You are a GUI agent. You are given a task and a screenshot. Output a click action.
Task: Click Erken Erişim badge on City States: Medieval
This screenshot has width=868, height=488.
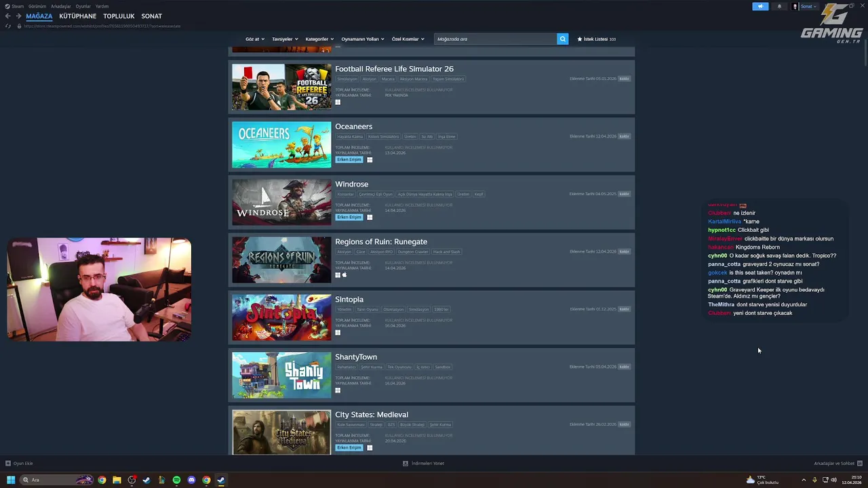point(349,448)
